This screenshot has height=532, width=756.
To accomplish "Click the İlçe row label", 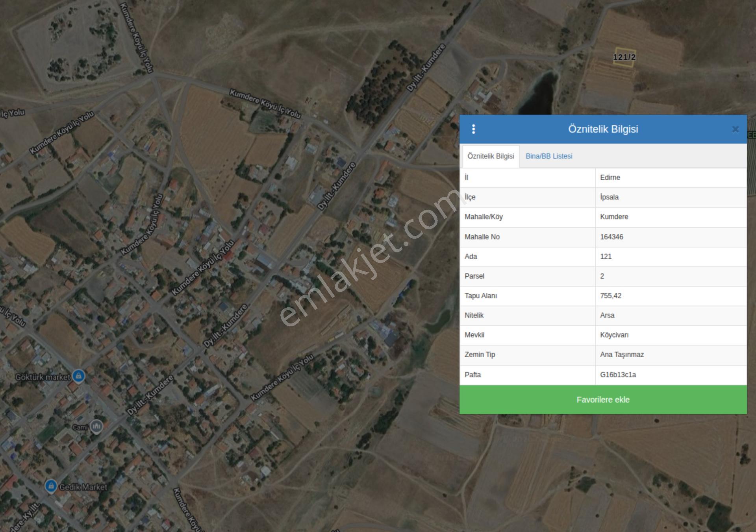I will coord(470,197).
